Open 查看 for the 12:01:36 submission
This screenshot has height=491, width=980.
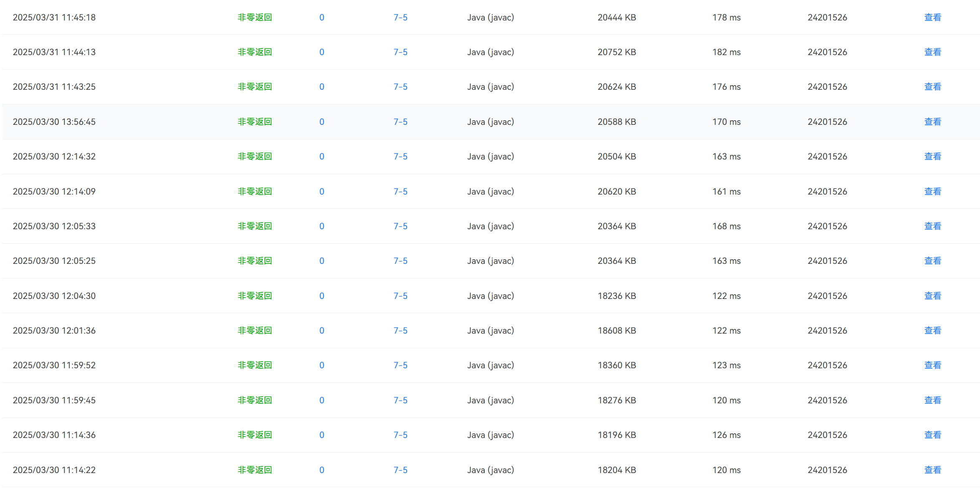[932, 331]
